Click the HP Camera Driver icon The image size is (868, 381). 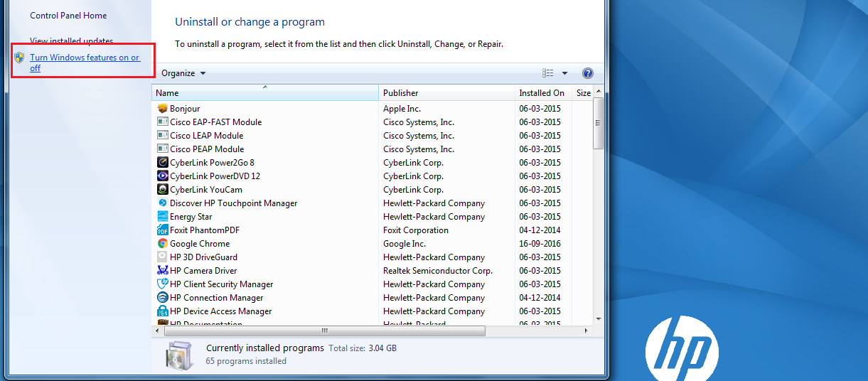(x=163, y=271)
